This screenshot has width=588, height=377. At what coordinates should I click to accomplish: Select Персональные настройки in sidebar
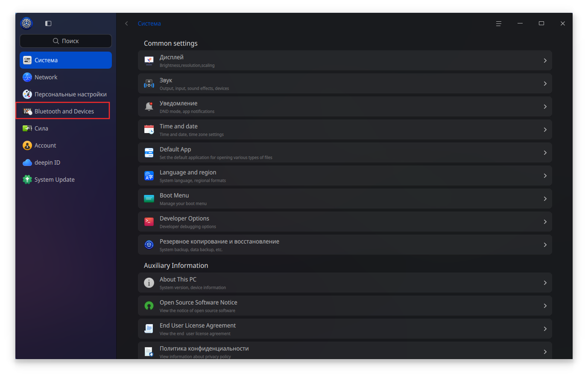point(66,94)
